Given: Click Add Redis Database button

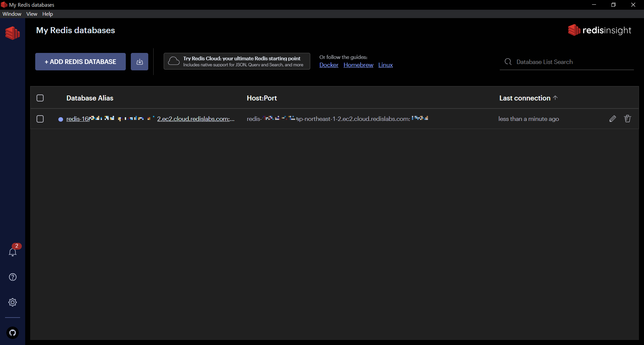Looking at the screenshot, I should pos(80,62).
